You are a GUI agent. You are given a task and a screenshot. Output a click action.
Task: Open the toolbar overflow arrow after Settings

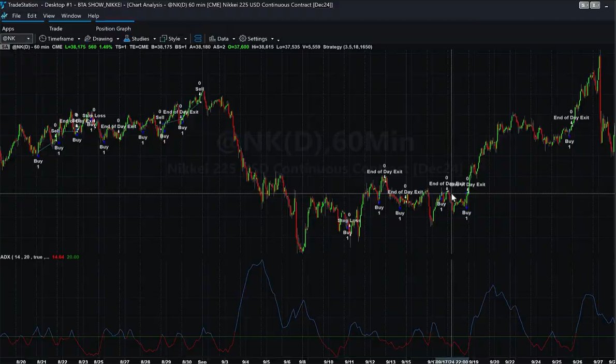[x=278, y=40]
